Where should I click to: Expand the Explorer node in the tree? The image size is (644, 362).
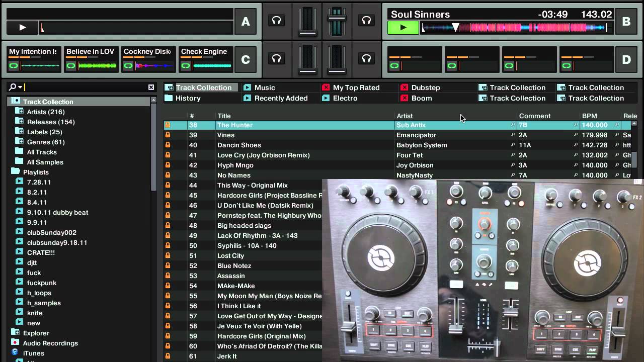(x=15, y=333)
